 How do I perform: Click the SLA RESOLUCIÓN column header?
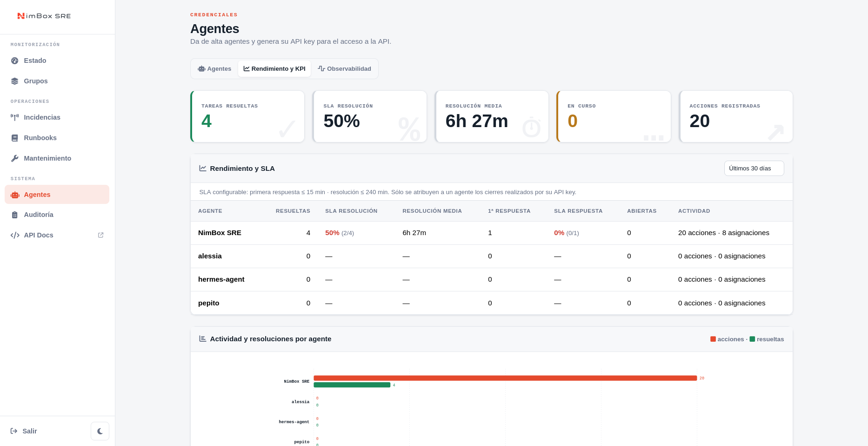[351, 211]
